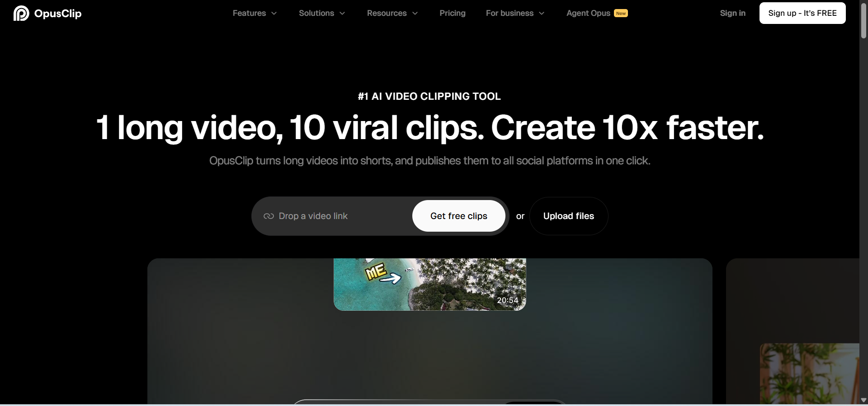This screenshot has height=406, width=868.
Task: Click the #1 AI VIDEO CLIPPING TOOL text
Action: coord(429,96)
